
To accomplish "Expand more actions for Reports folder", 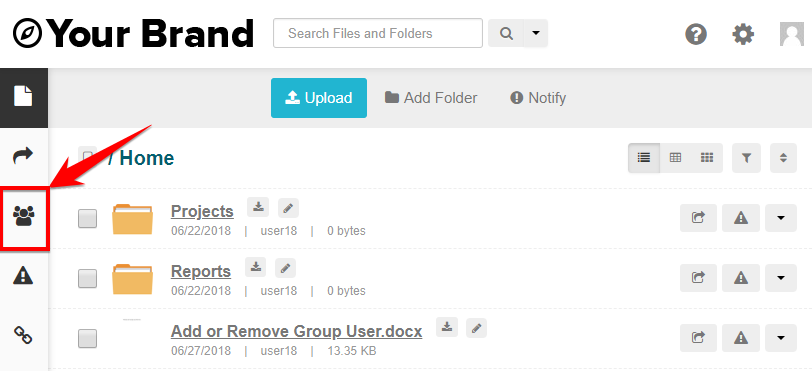I will (781, 278).
